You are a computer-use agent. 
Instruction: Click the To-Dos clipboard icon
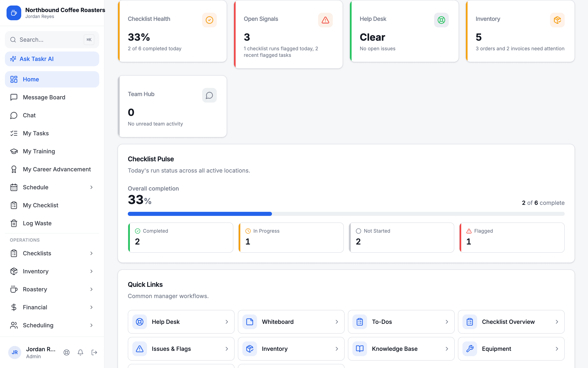click(360, 322)
